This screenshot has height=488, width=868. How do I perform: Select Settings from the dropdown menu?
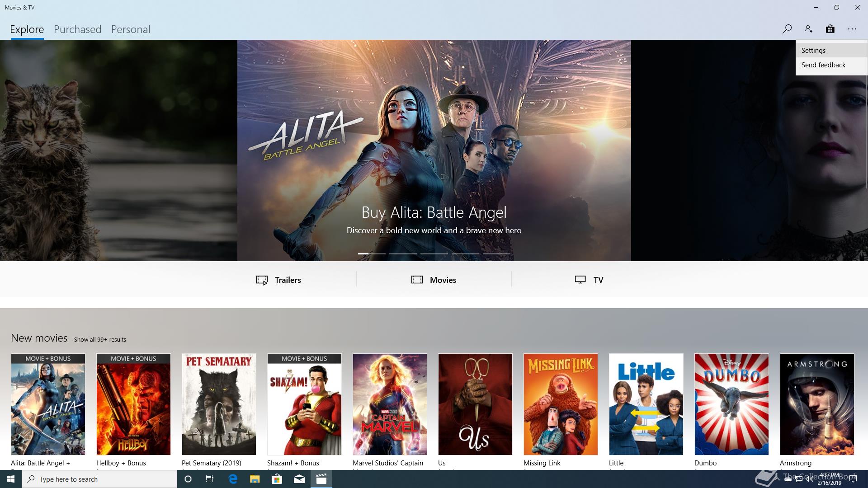[831, 51]
